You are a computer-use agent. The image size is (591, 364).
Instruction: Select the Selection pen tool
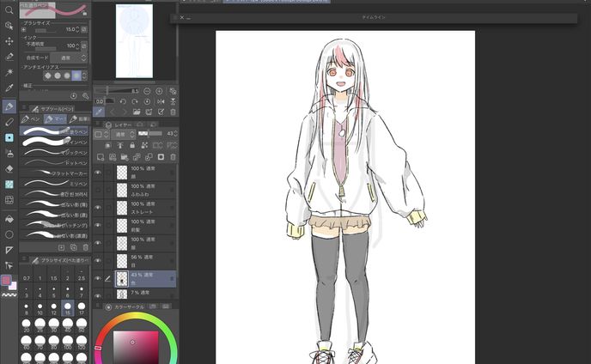tap(9, 57)
